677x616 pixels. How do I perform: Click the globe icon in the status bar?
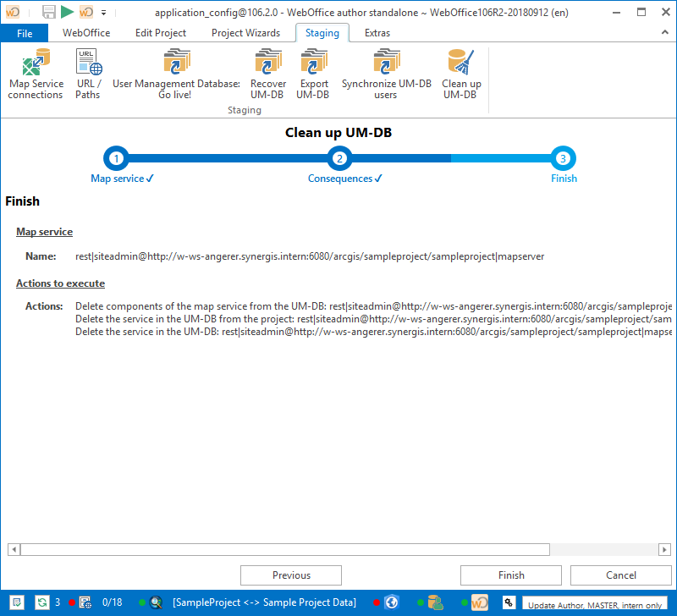pyautogui.click(x=391, y=602)
